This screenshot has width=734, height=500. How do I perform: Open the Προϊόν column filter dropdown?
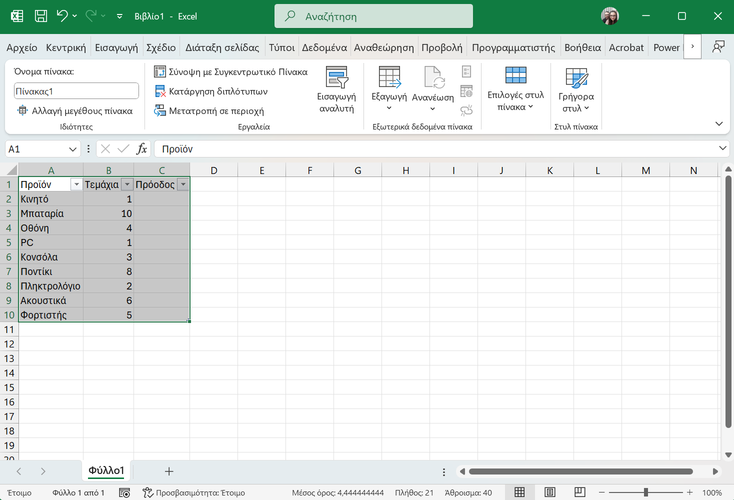(76, 185)
